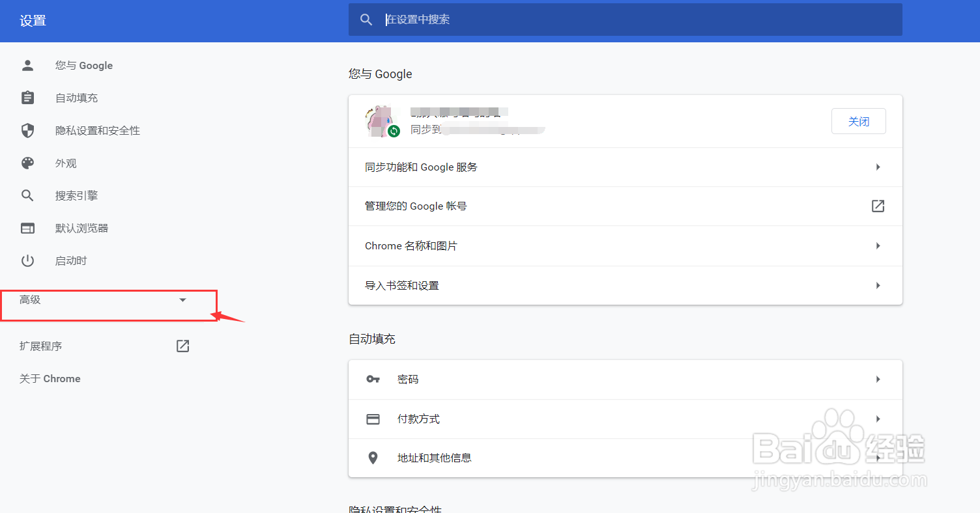Click the external-link icon beside 扩展程序

183,346
